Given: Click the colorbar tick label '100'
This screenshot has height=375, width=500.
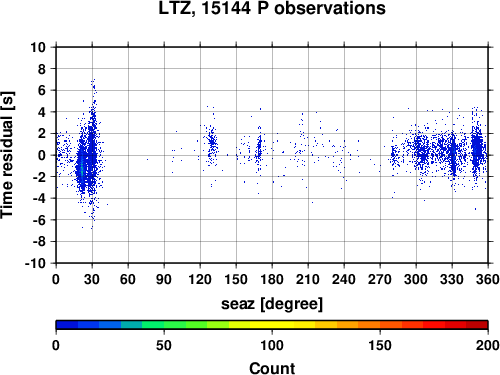Looking at the screenshot, I should point(272,345).
